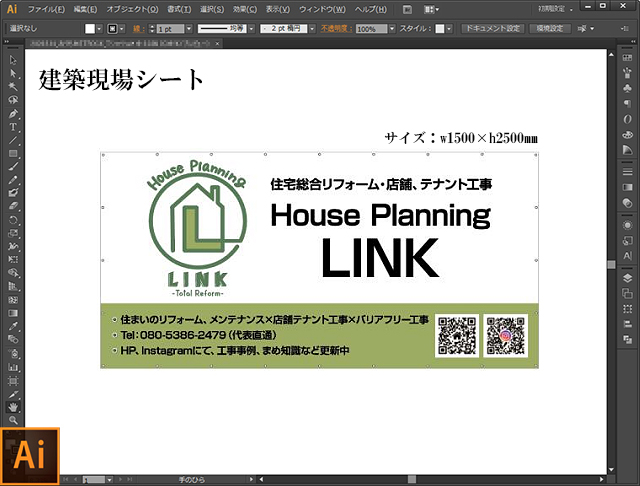Open the 均等 variable width profile dropdown
640x486 pixels.
point(251,29)
